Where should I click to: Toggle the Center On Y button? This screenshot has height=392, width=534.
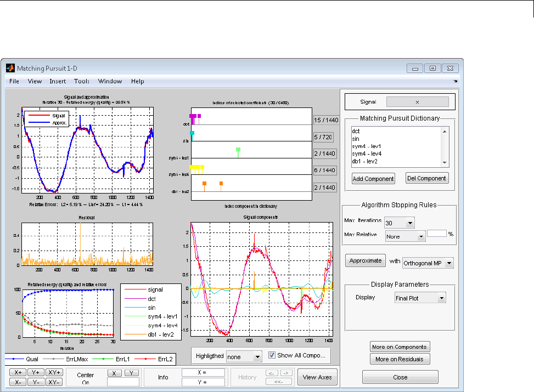coord(132,373)
